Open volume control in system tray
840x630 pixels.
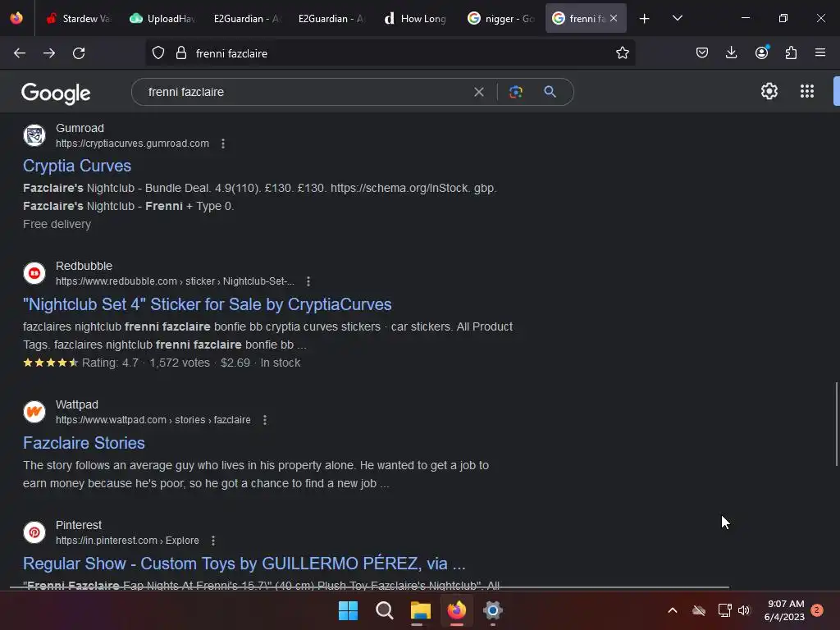coord(744,610)
